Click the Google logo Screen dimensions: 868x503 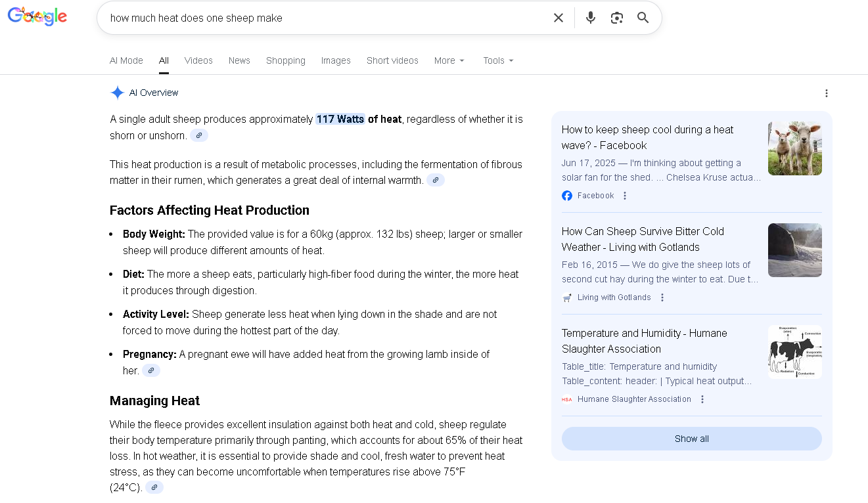(37, 16)
